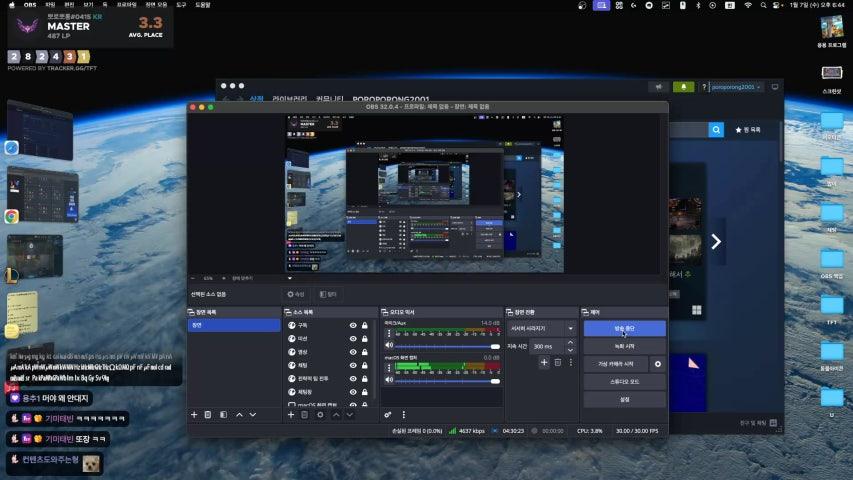853x480 pixels.
Task: Open source properties gear in Sources toolbar
Action: tap(320, 414)
